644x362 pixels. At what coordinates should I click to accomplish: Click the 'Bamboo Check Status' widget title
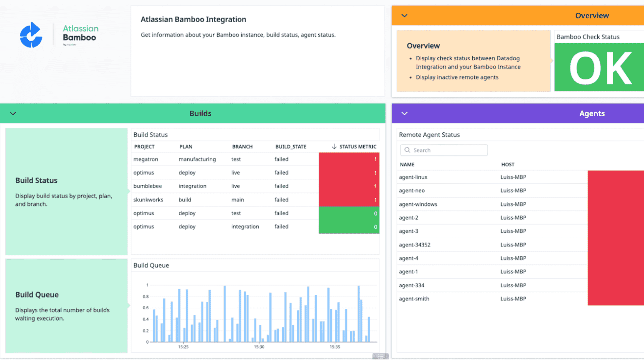point(588,37)
